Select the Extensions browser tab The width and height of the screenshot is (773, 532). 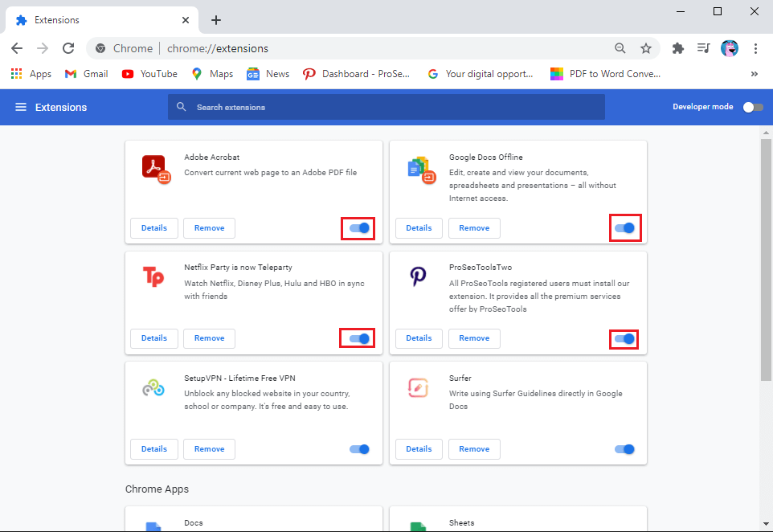[x=96, y=19]
